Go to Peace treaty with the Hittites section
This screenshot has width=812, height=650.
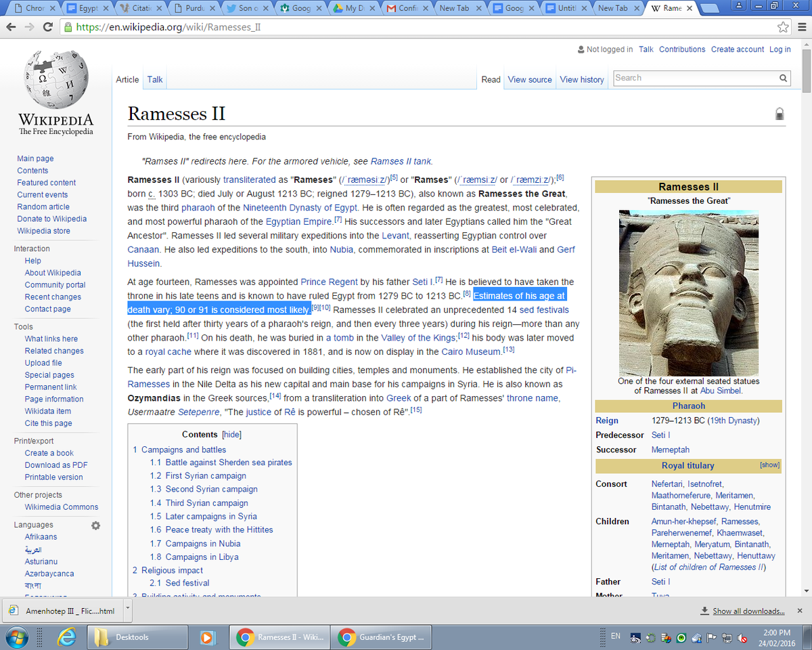coord(211,529)
